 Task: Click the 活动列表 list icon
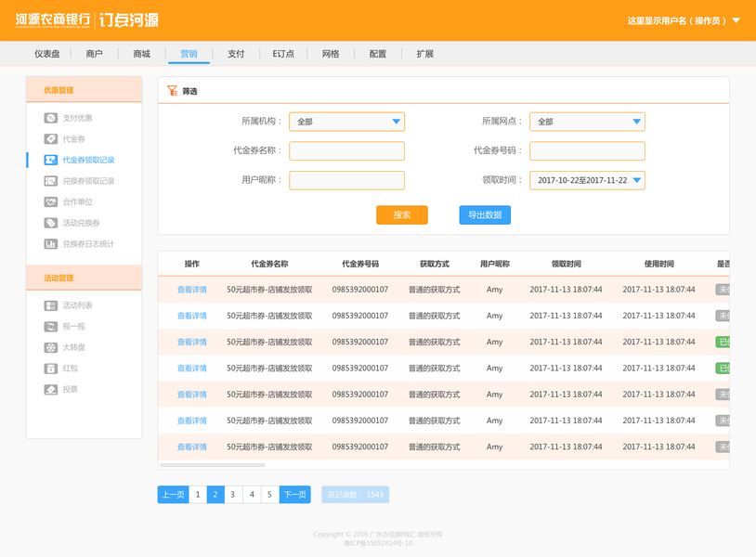pos(51,305)
